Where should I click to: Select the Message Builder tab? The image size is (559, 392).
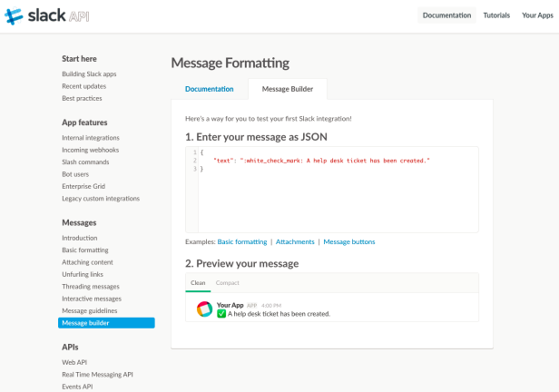coord(288,89)
